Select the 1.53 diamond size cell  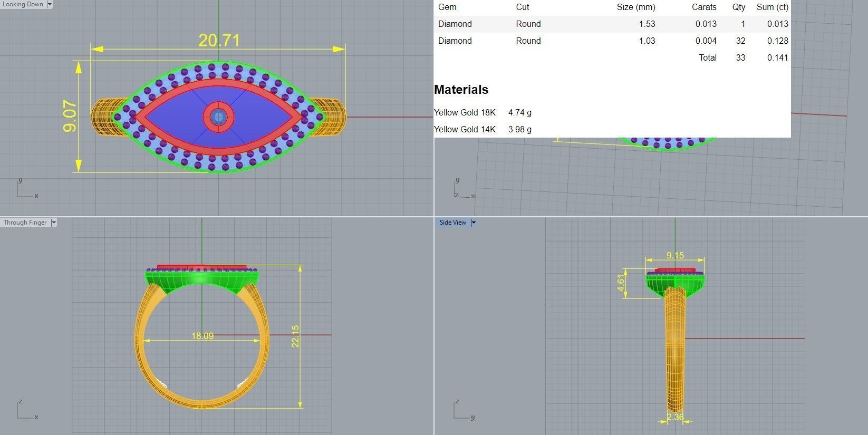647,24
